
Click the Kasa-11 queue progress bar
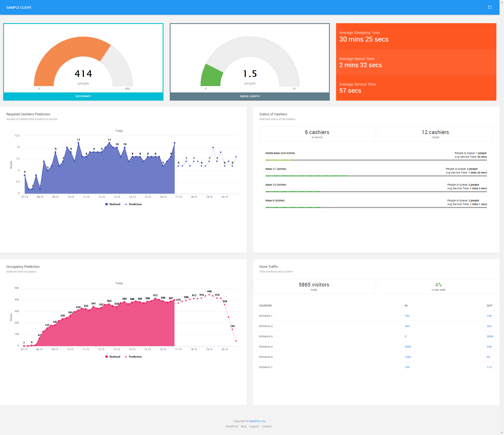[376, 176]
